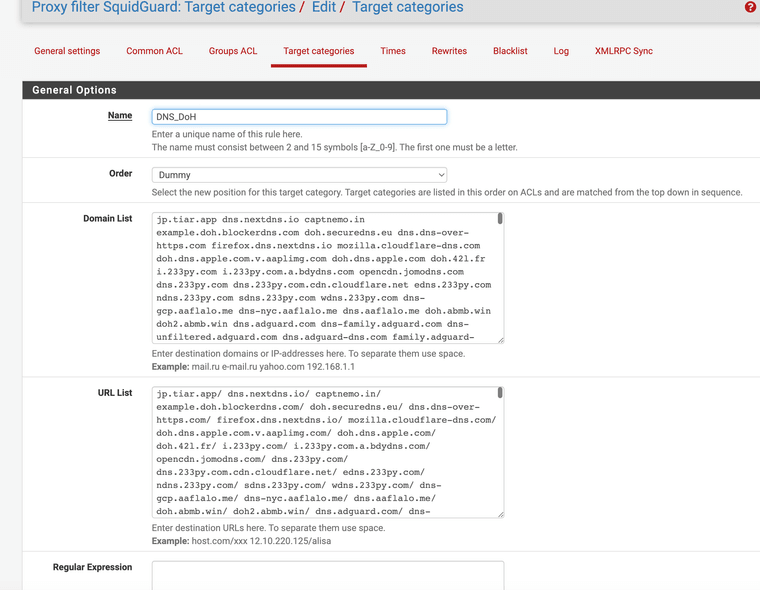Click the Domain List resize handle
Image resolution: width=760 pixels, height=590 pixels.
click(x=501, y=340)
